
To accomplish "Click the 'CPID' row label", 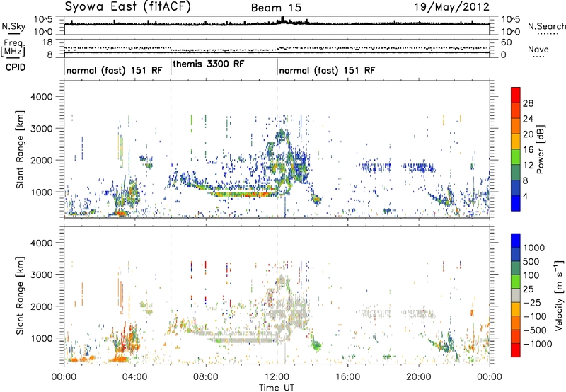I will click(16, 67).
